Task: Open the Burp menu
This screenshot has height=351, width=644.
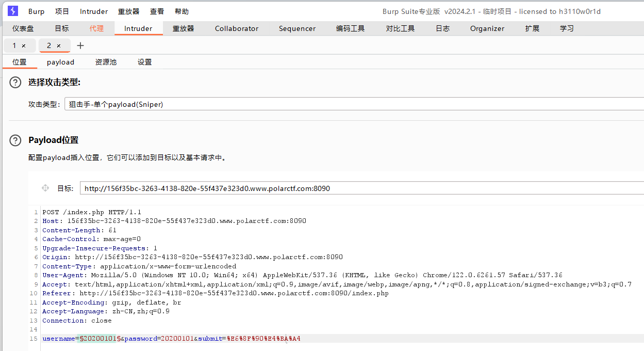Action: coord(37,11)
